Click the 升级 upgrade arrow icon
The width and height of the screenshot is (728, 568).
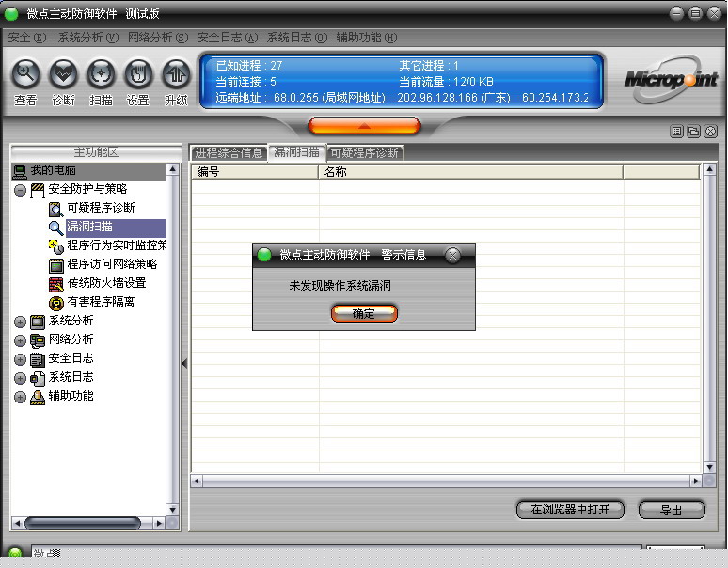176,74
